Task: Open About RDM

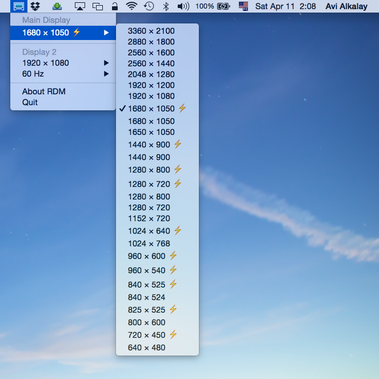Action: pos(63,91)
